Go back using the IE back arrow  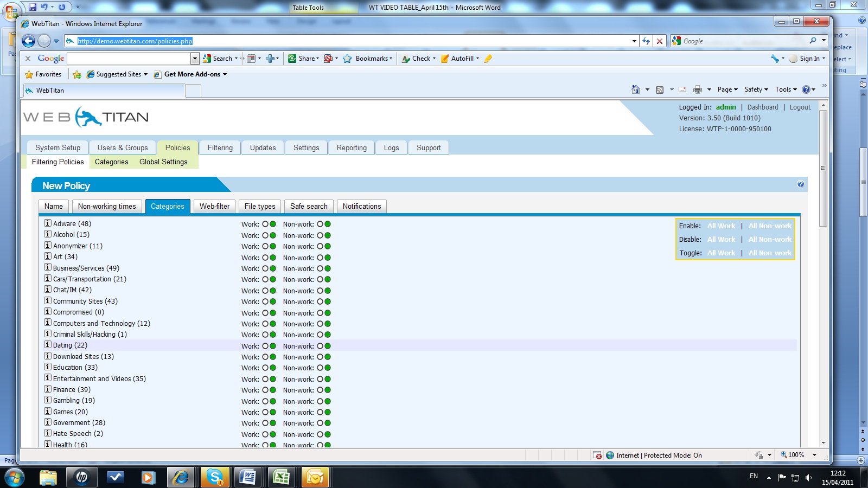coord(28,41)
